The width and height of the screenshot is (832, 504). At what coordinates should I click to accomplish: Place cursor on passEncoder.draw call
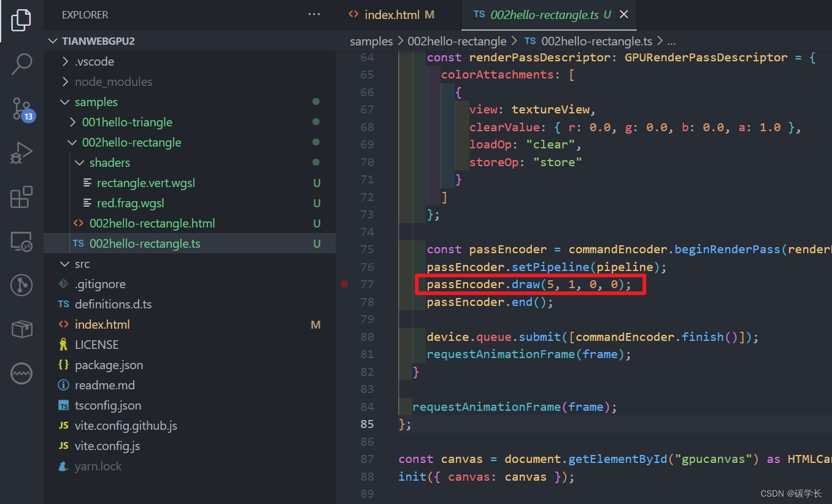click(x=529, y=284)
